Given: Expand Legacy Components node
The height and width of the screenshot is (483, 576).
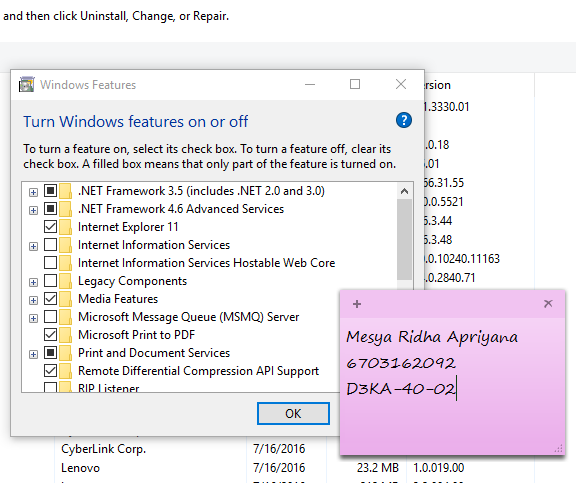Looking at the screenshot, I should 33,282.
